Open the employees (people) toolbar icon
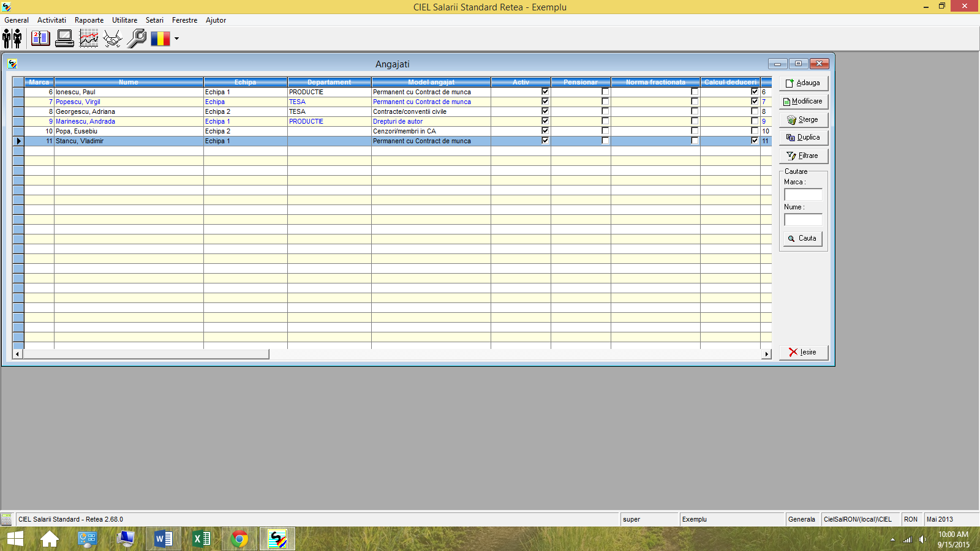The height and width of the screenshot is (551, 980). coord(12,39)
